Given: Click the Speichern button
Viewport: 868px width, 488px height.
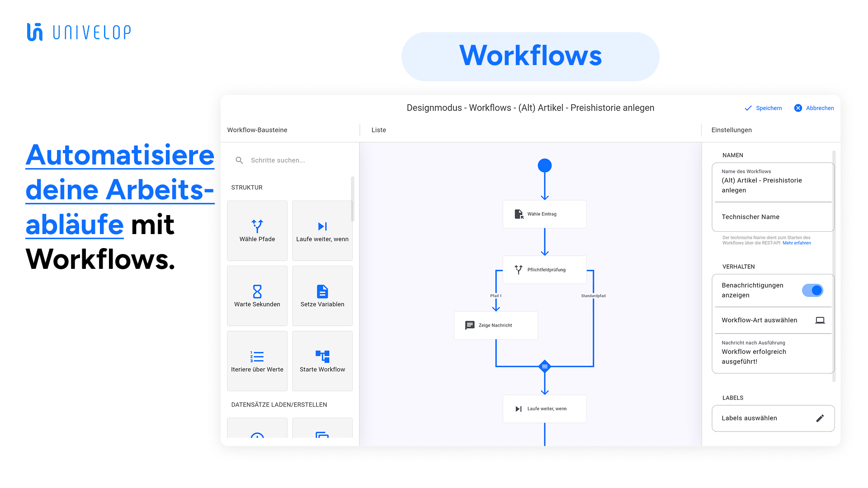Looking at the screenshot, I should (763, 108).
